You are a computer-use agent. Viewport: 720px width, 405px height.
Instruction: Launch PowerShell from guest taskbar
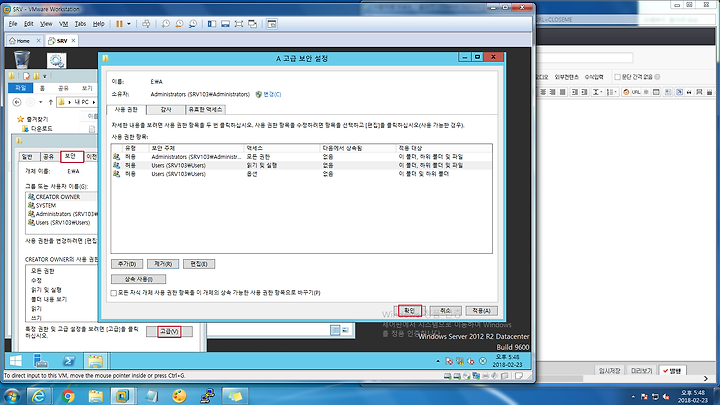[x=69, y=361]
